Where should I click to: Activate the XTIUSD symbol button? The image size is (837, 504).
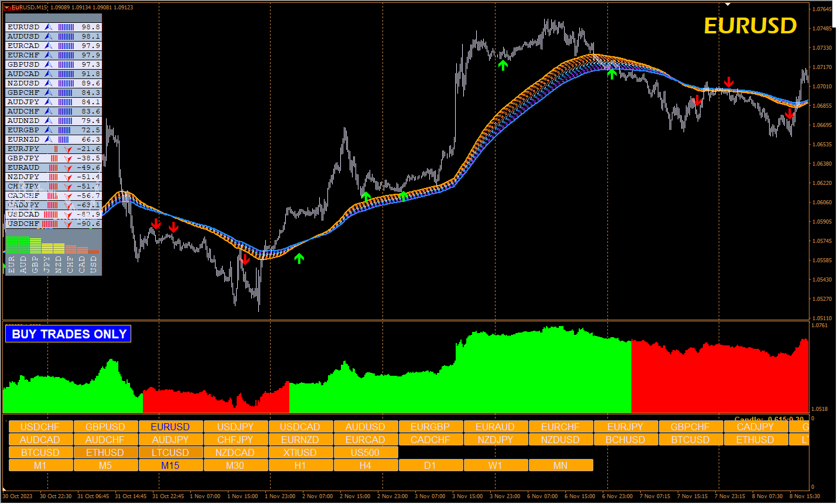[300, 452]
